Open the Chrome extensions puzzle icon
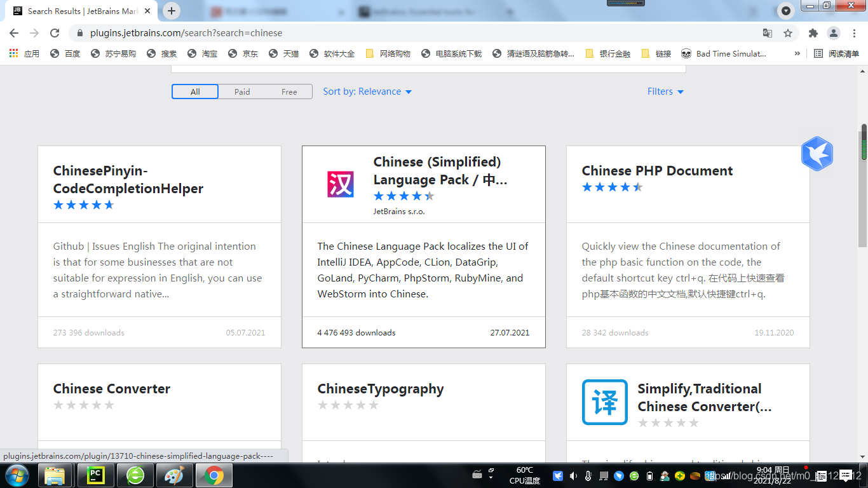This screenshot has width=868, height=488. click(813, 33)
